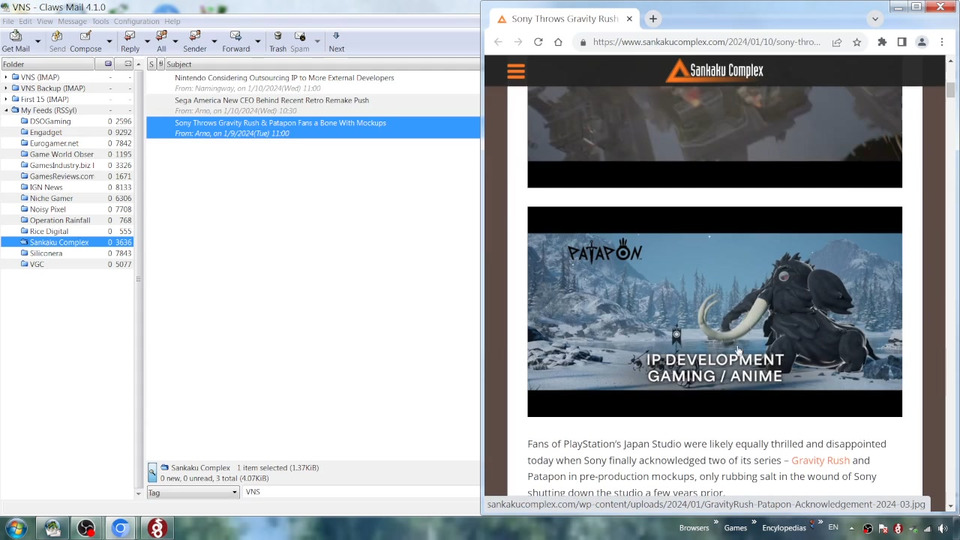Screen dimensions: 960x540
Task: Click the Spam toolbar icon
Action: click(299, 41)
